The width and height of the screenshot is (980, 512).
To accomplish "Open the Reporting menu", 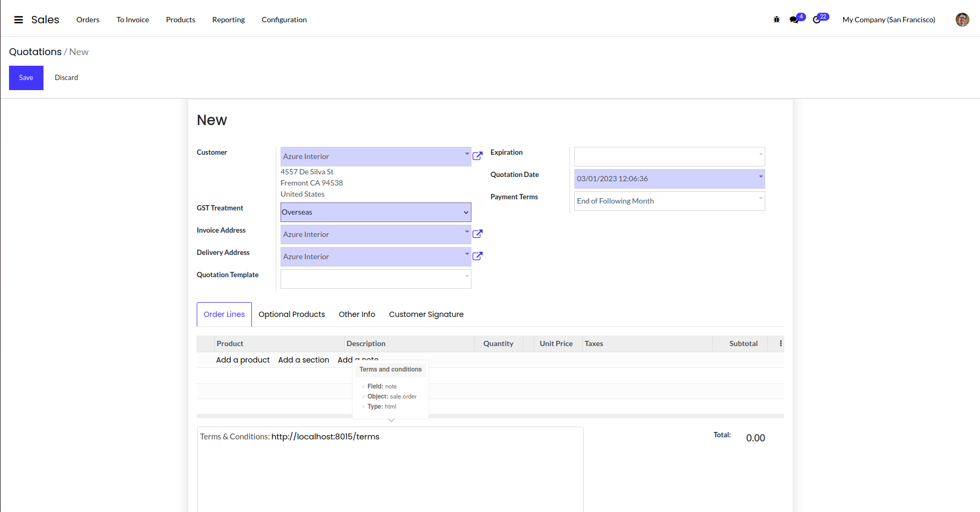I will tap(229, 20).
